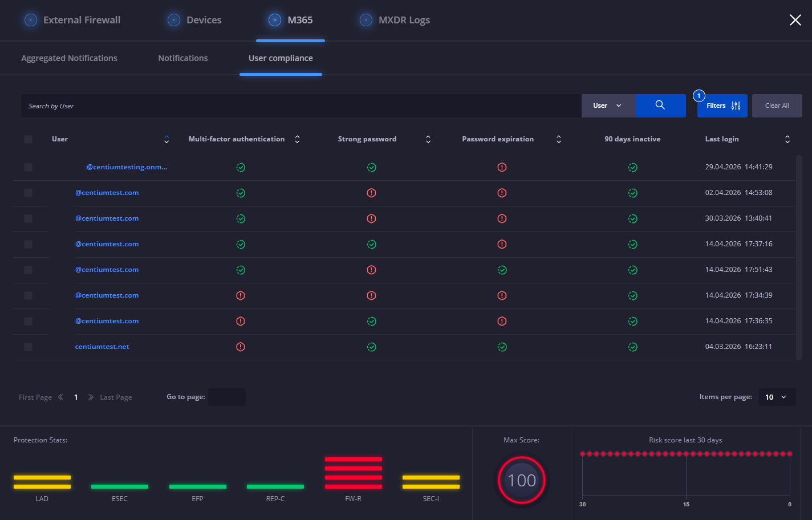812x520 pixels.
Task: Open the centiumtest.net user link
Action: [102, 347]
